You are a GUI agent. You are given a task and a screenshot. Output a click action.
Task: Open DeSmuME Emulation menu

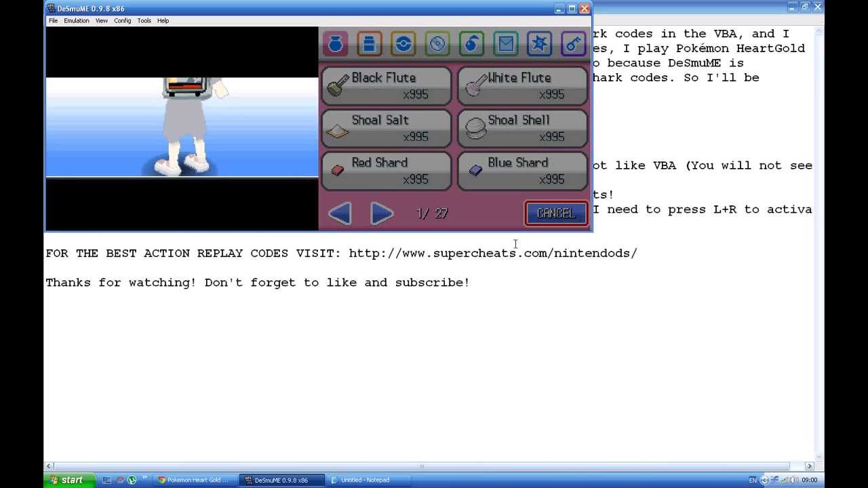77,20
